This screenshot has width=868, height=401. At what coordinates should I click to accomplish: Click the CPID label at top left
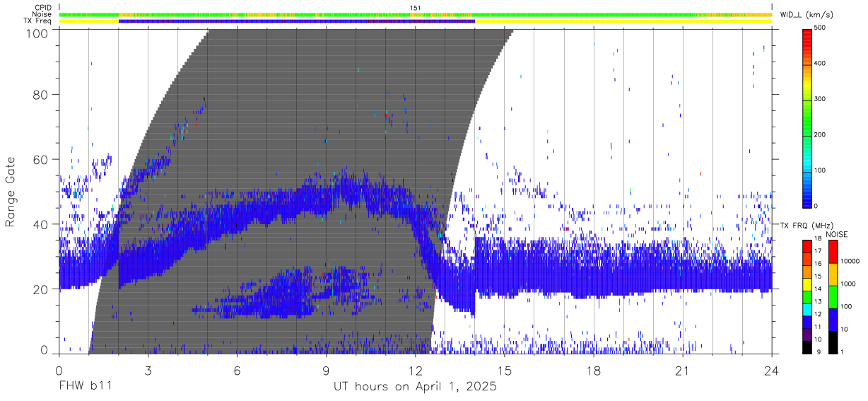(42, 8)
